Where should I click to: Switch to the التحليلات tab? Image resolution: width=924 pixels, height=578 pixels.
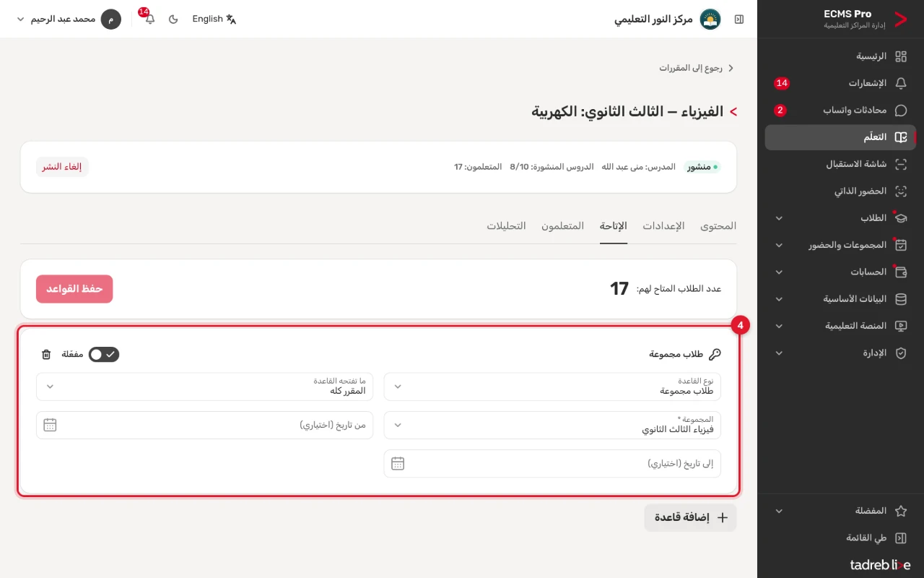pos(506,226)
